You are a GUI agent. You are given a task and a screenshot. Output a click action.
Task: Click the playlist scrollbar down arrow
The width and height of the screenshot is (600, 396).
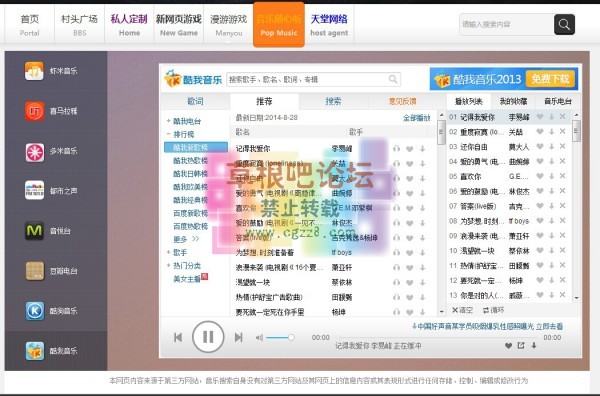coord(576,297)
